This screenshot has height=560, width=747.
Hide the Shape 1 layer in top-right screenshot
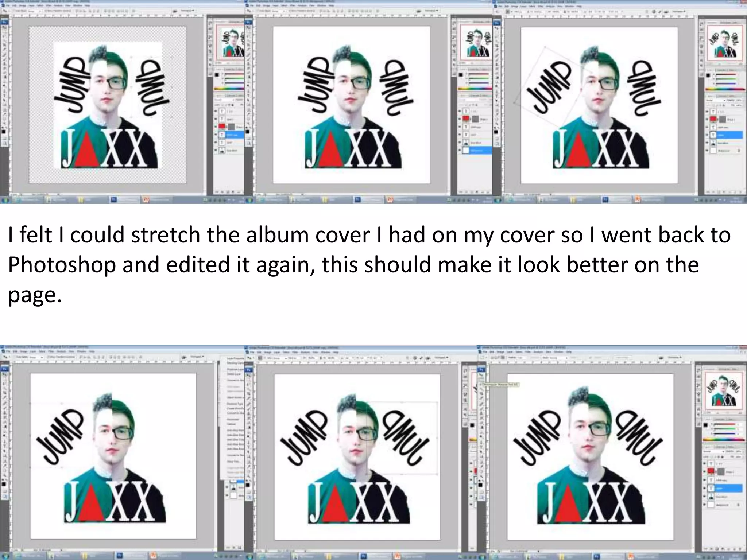coord(707,119)
